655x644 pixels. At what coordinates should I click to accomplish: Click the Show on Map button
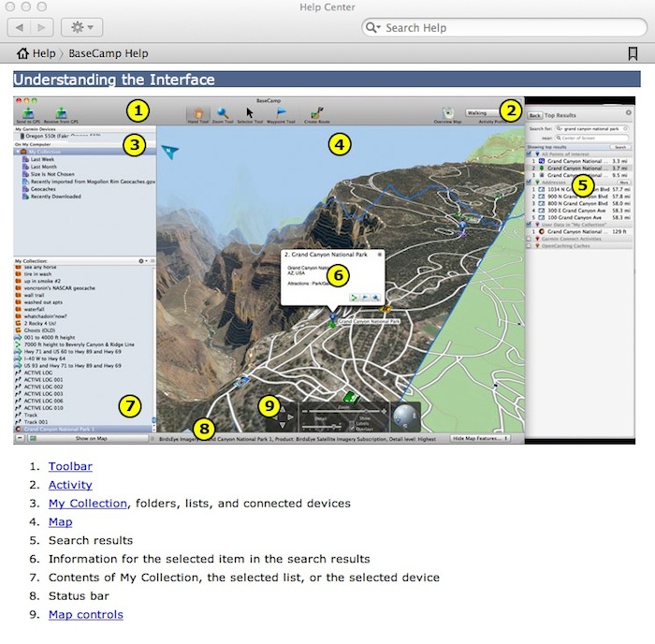(x=88, y=438)
